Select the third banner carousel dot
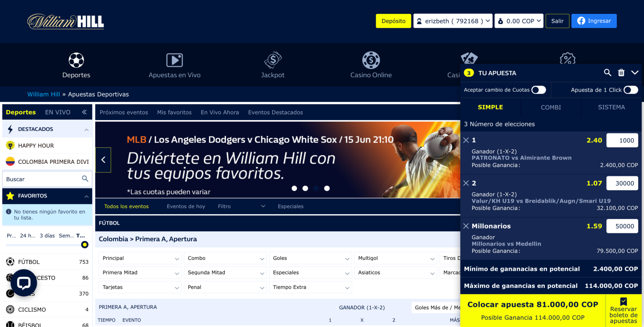Screen dimensions: 644x327 [316, 188]
